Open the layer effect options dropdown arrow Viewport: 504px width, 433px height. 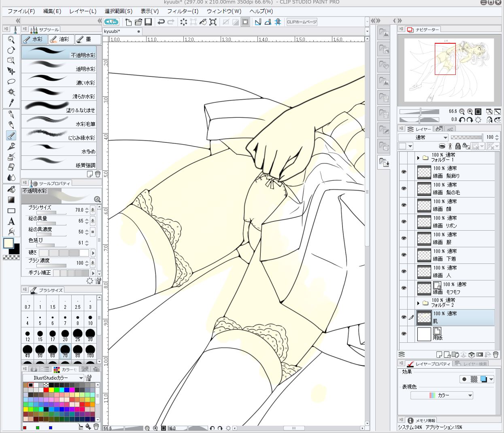[491, 380]
